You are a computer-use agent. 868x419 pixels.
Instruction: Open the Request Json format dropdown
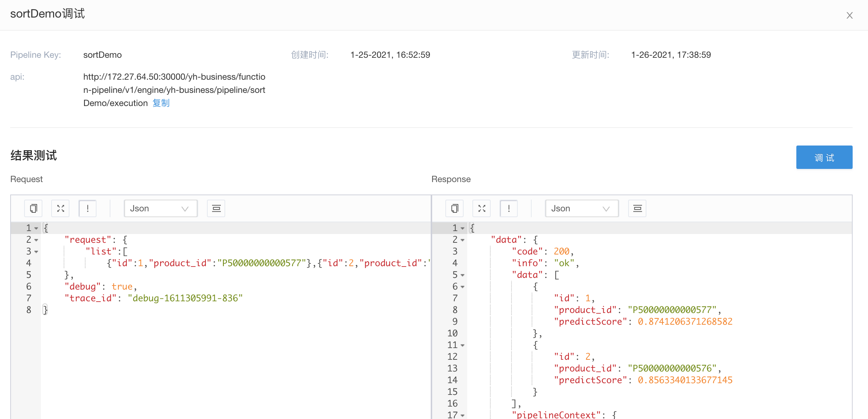(x=161, y=208)
